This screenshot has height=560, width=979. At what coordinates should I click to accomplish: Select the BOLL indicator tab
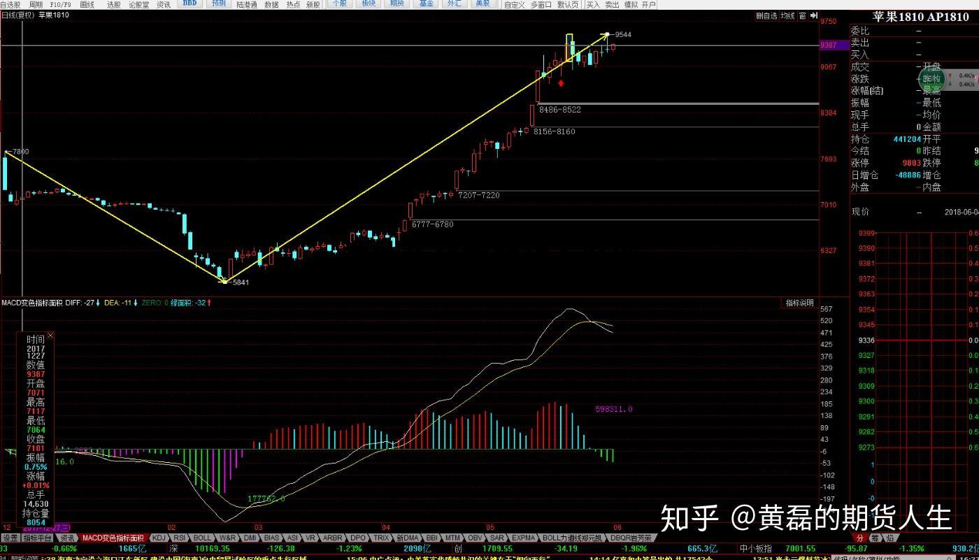point(202,538)
